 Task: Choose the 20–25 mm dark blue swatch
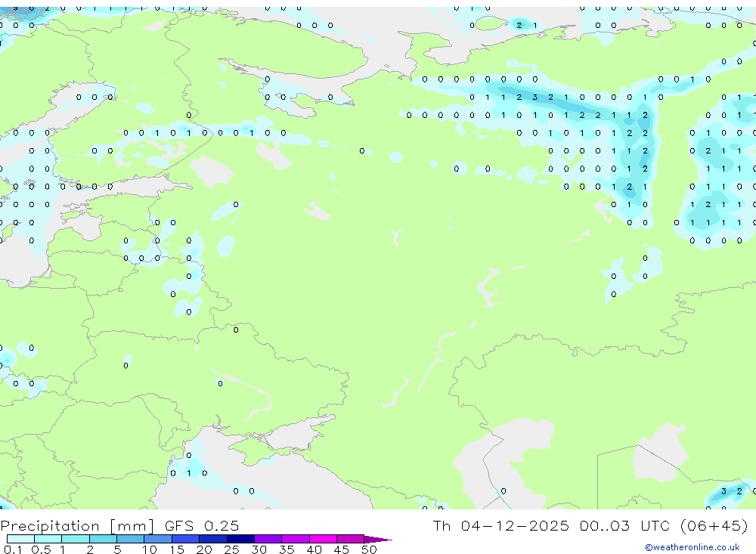[213, 539]
